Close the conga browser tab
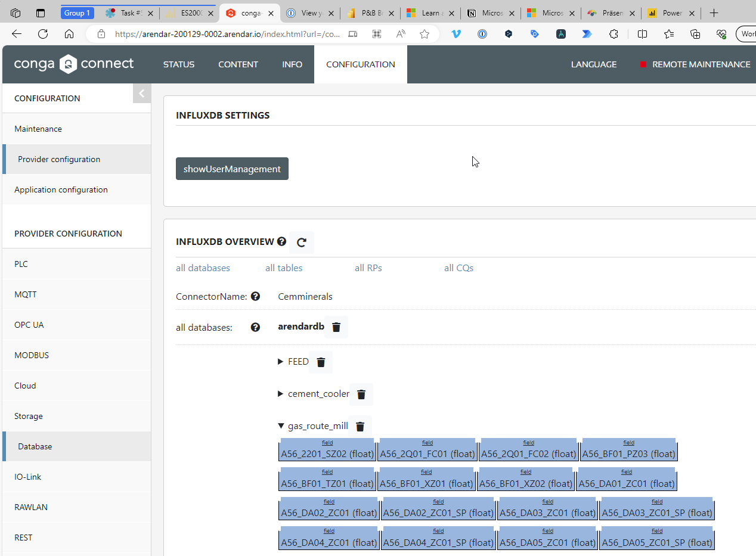Viewport: 756px width, 556px height. pyautogui.click(x=271, y=13)
